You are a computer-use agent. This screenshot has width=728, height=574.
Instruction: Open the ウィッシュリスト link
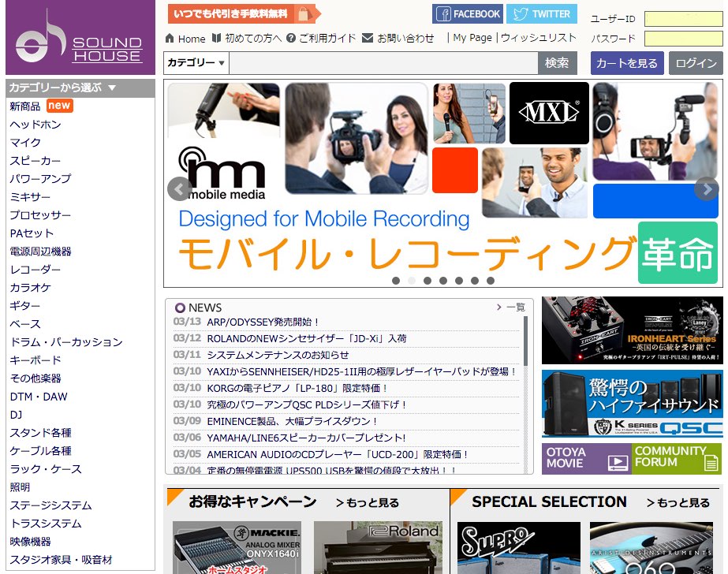click(539, 38)
